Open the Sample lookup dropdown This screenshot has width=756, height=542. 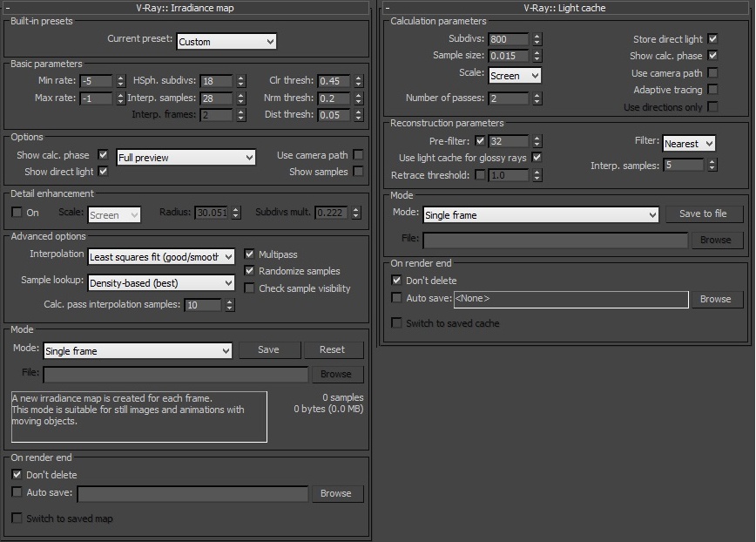(x=161, y=283)
